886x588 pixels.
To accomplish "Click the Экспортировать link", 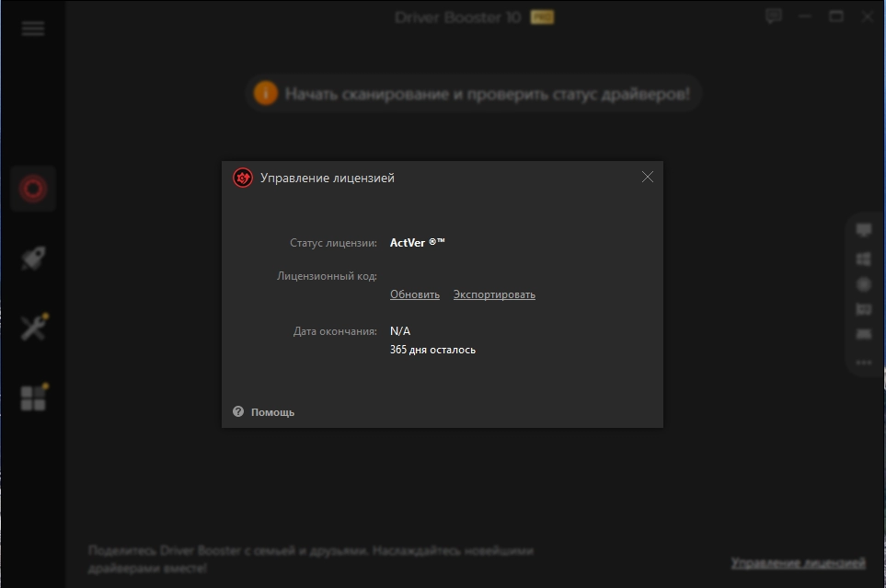I will click(x=494, y=294).
